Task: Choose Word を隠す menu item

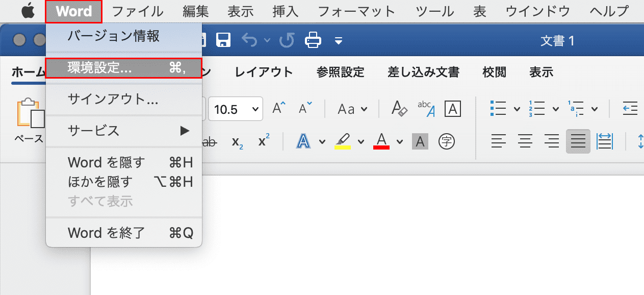Action: [x=124, y=163]
